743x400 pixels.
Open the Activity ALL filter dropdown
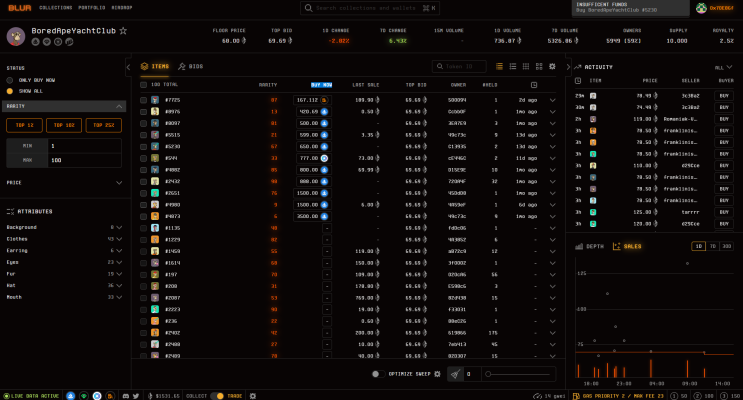coord(724,67)
